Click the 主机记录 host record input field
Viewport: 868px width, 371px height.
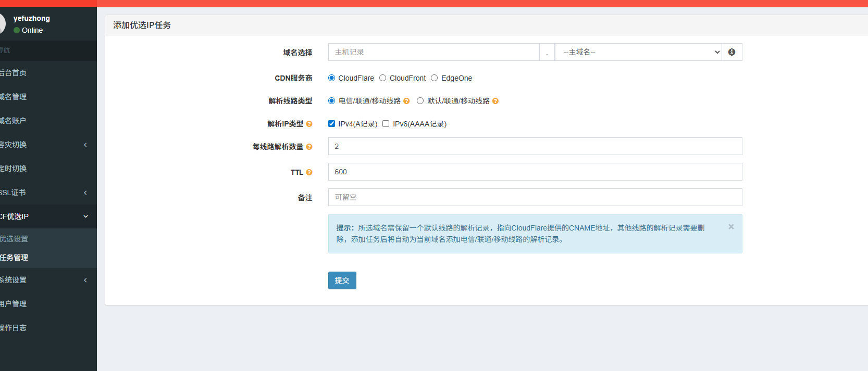[433, 52]
